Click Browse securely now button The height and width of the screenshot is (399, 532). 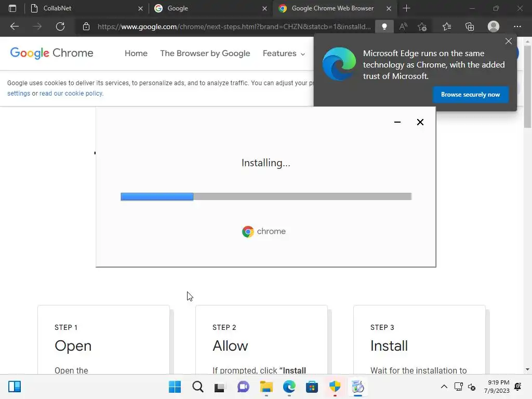point(470,95)
